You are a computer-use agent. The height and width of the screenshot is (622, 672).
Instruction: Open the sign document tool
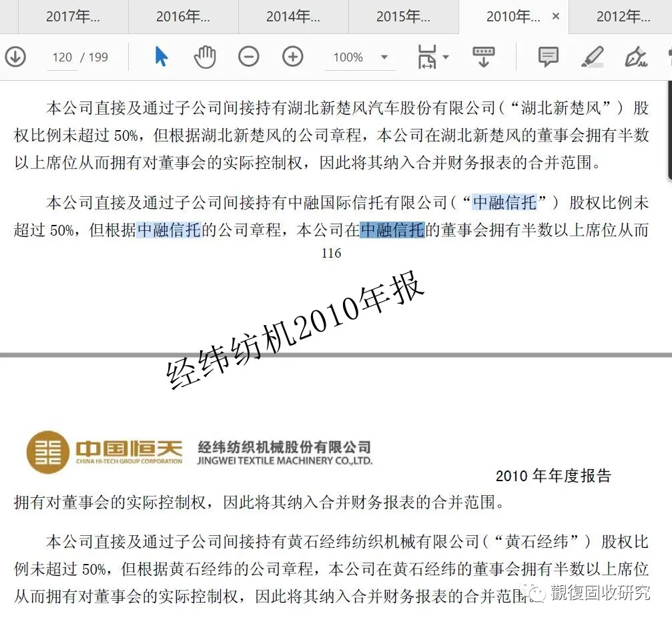click(636, 57)
